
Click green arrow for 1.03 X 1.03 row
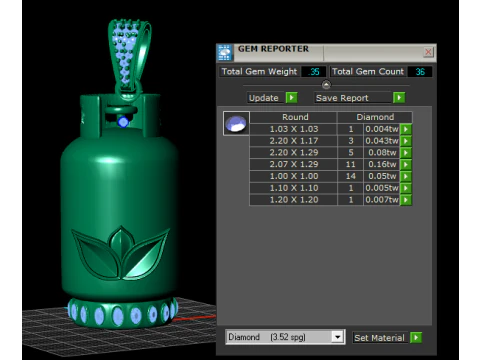[406, 129]
